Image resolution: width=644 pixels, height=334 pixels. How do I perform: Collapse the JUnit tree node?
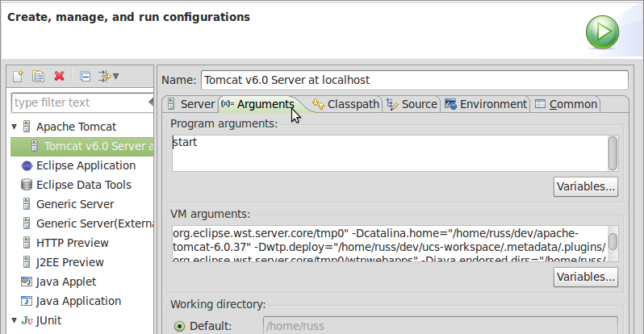pyautogui.click(x=15, y=320)
